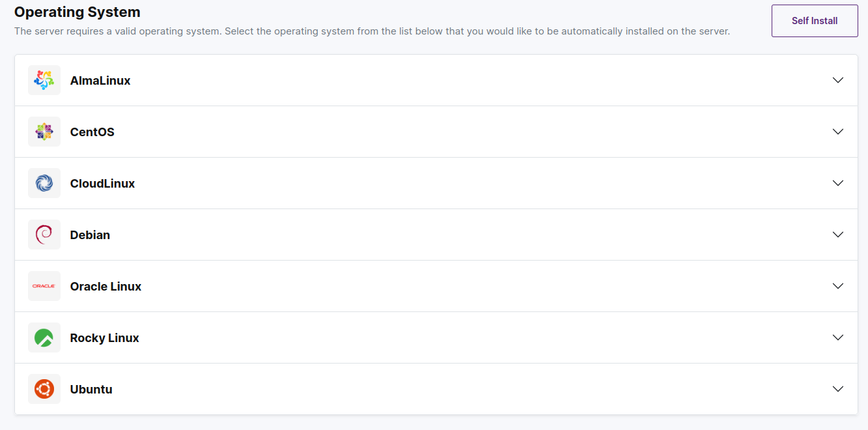
Task: Open the CloudLinux dropdown chevron
Action: click(x=838, y=183)
